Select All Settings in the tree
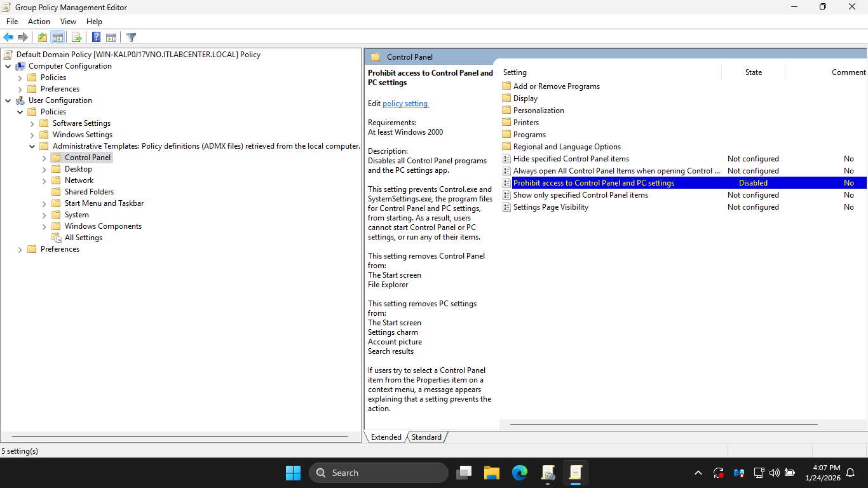 click(83, 238)
